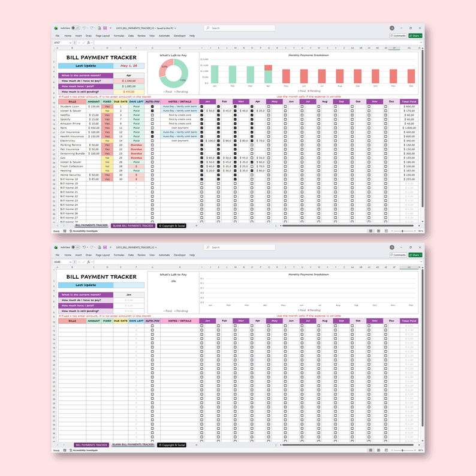Switch to Page Layout view in bottom window
This screenshot has height=476, width=476.
[x=378, y=450]
